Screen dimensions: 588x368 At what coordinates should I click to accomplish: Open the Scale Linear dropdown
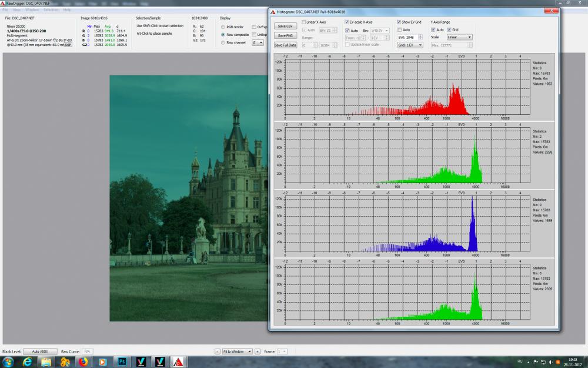coord(459,37)
